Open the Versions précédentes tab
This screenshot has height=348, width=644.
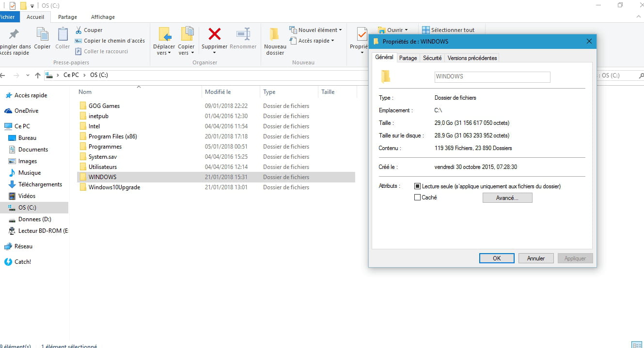coord(472,58)
